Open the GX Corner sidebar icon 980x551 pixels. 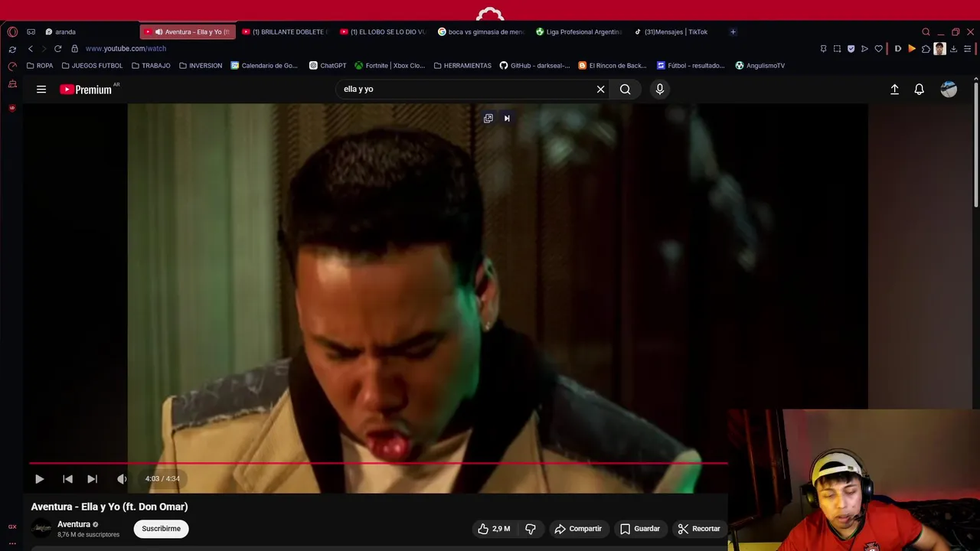click(x=12, y=527)
